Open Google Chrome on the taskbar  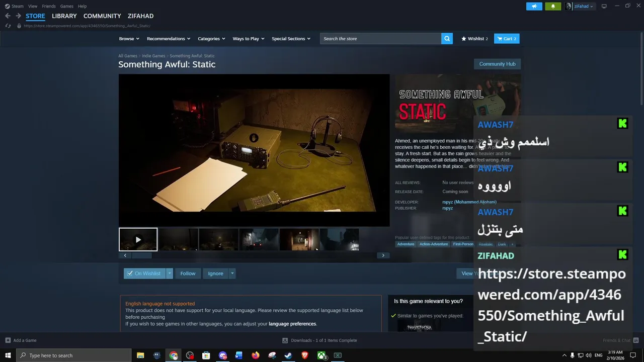tap(174, 355)
